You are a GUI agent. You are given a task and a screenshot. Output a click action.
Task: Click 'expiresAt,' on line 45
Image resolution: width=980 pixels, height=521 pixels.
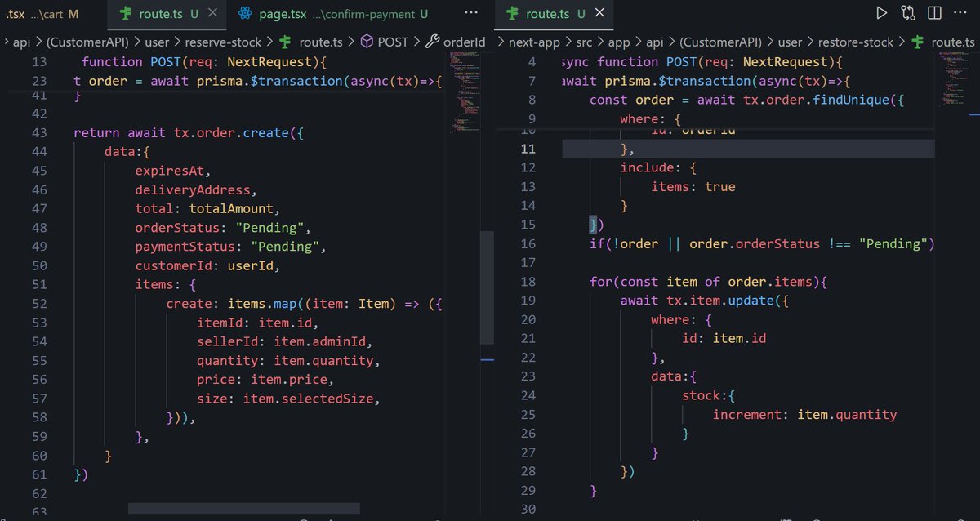tap(173, 171)
